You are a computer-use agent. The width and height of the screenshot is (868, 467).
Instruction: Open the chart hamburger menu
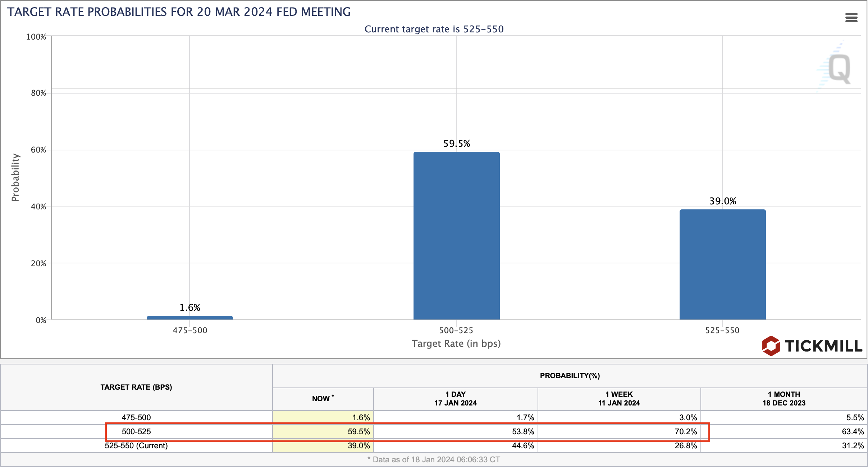[x=851, y=18]
